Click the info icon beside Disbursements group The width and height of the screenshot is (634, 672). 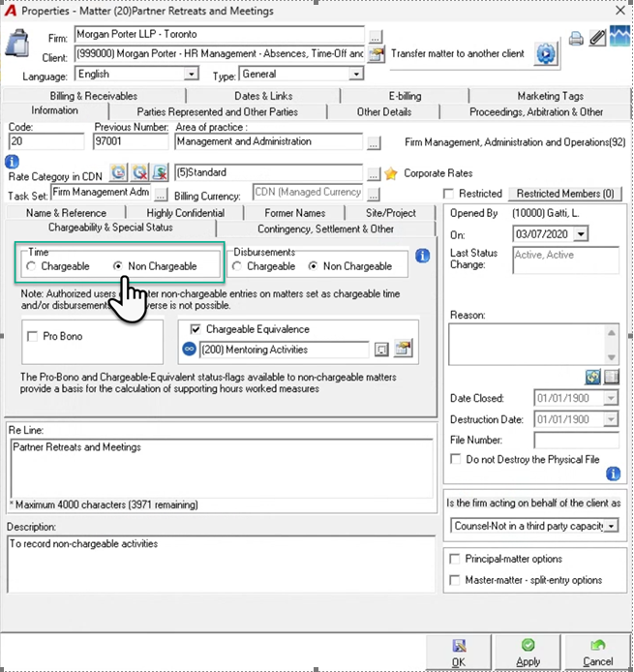422,256
